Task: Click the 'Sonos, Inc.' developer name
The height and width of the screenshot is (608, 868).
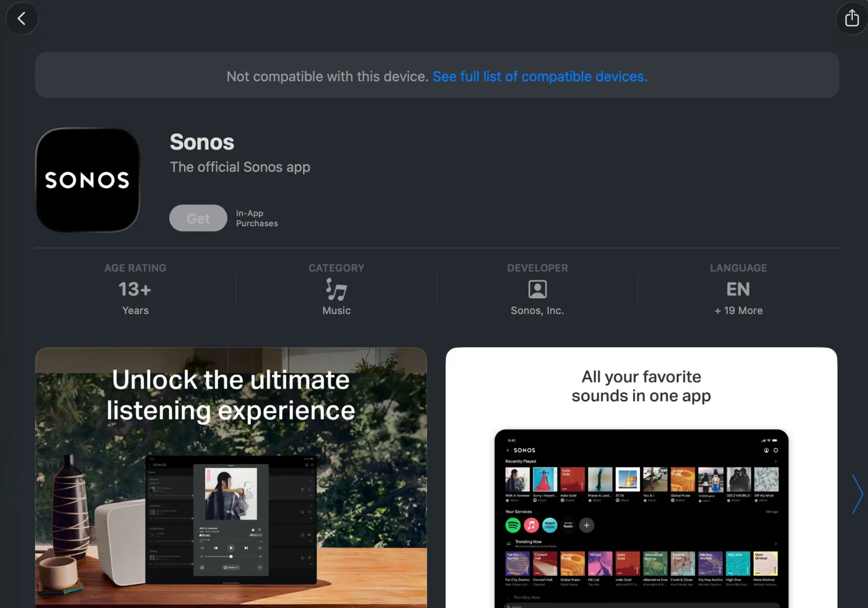Action: (537, 311)
